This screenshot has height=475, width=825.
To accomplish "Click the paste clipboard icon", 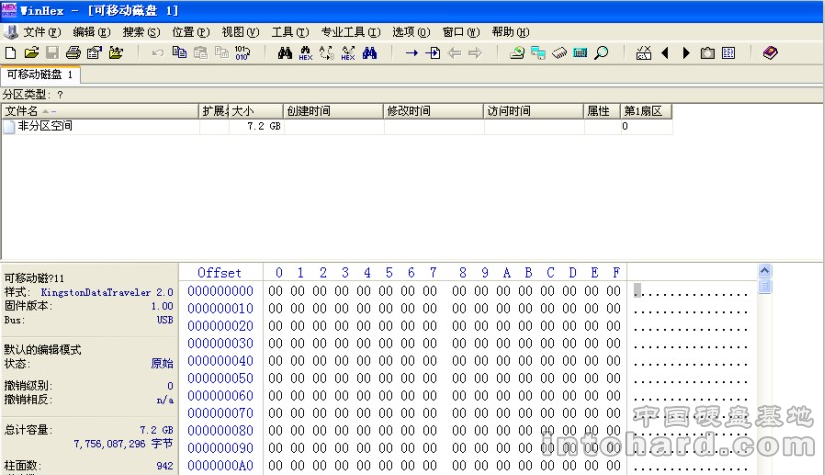I will point(200,53).
